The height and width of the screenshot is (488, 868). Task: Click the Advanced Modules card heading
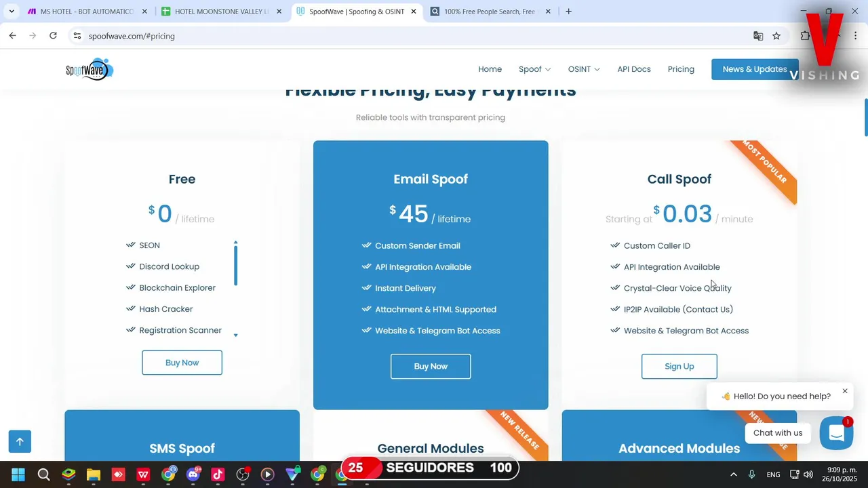679,448
